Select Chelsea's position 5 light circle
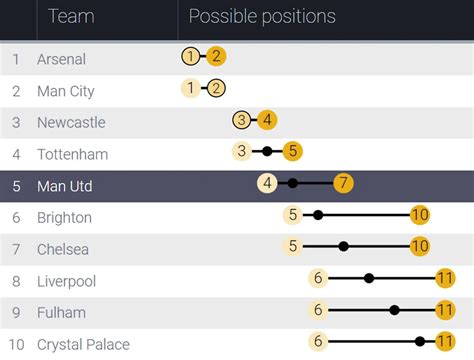474x360 pixels. tap(293, 246)
